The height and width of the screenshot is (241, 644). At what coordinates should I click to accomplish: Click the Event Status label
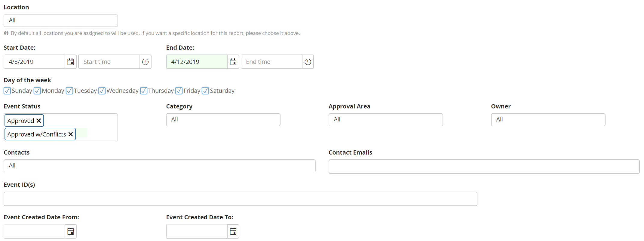22,106
